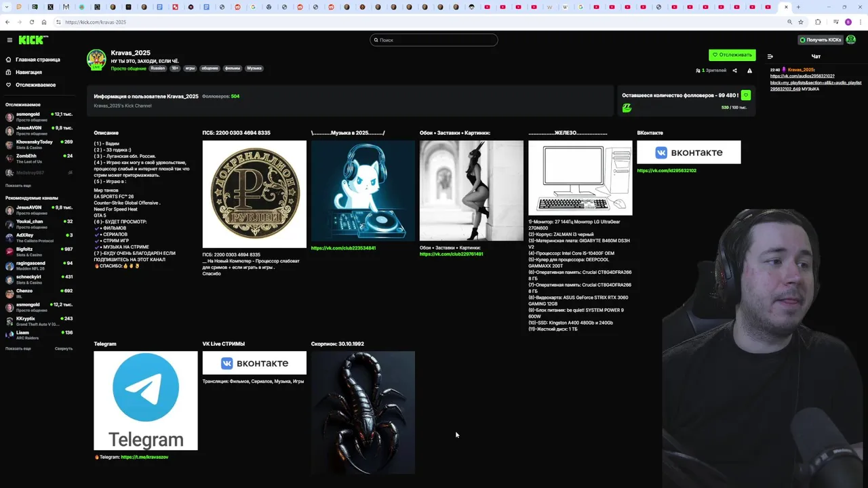Open the wallpapers panel silhouette image
This screenshot has width=868, height=488.
471,190
